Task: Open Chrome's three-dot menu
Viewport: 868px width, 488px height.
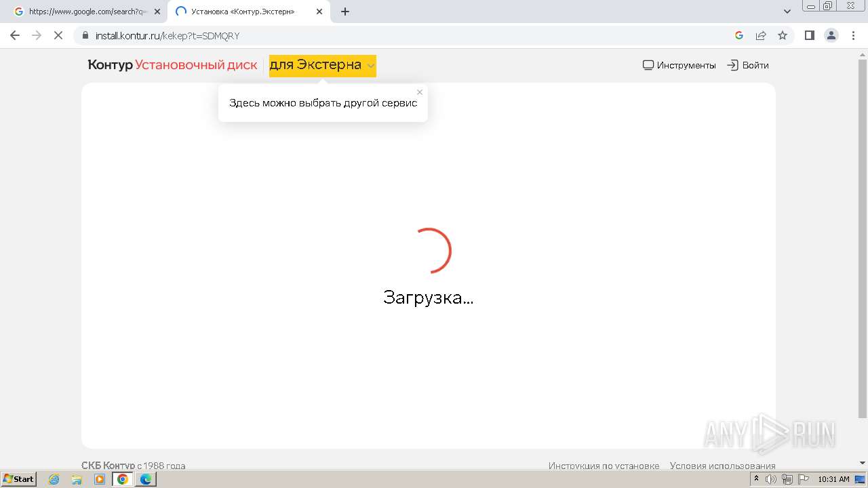Action: coord(852,35)
